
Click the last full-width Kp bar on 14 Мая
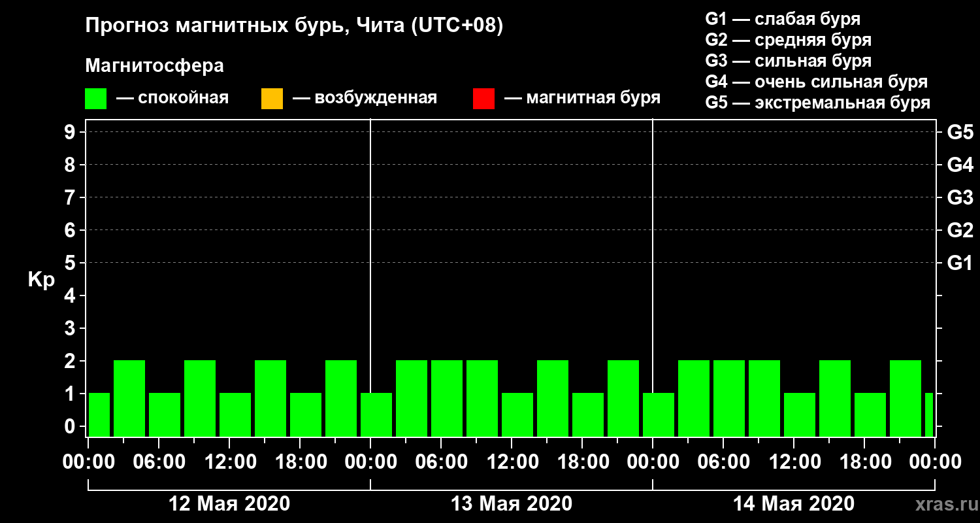pyautogui.click(x=906, y=398)
